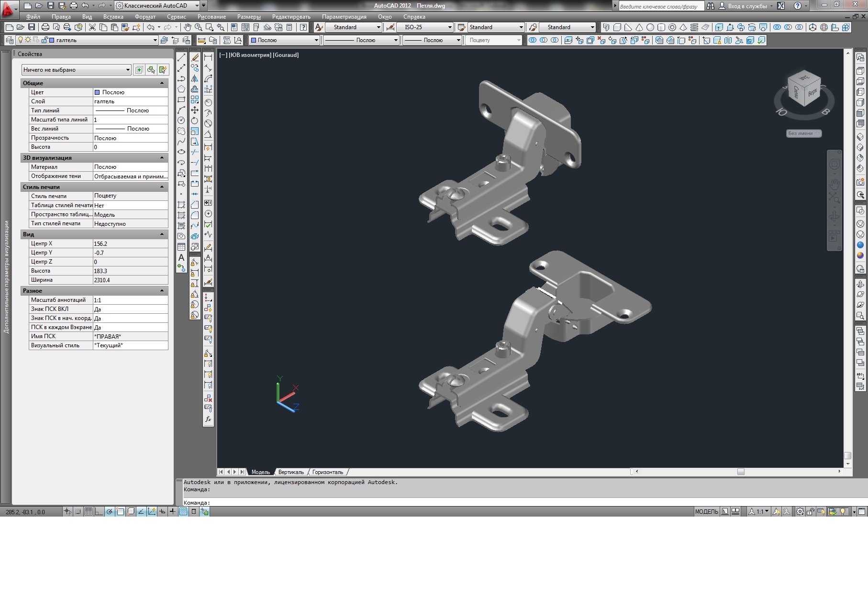Toggle Snap mode in status bar
Viewport: 868px width, 596px height.
point(78,511)
